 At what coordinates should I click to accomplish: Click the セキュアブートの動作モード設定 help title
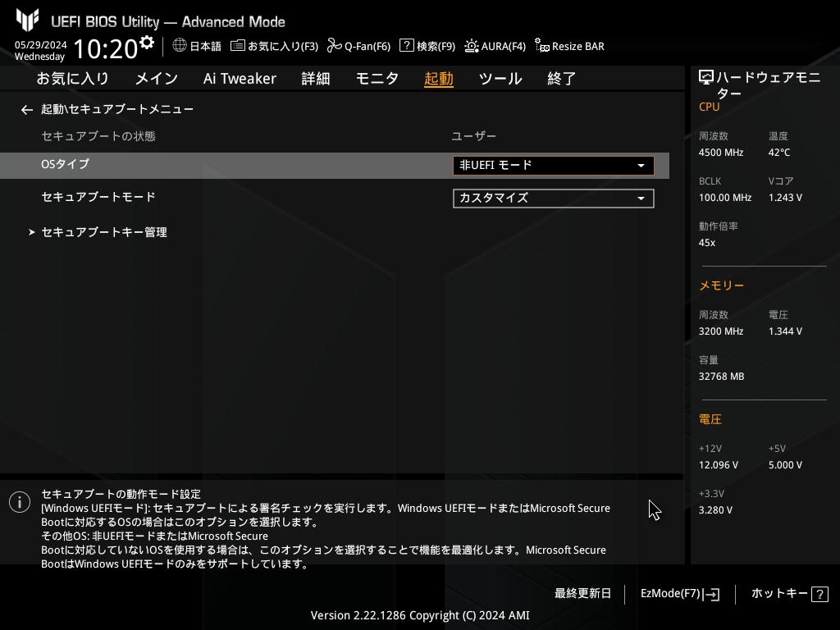[x=121, y=494]
